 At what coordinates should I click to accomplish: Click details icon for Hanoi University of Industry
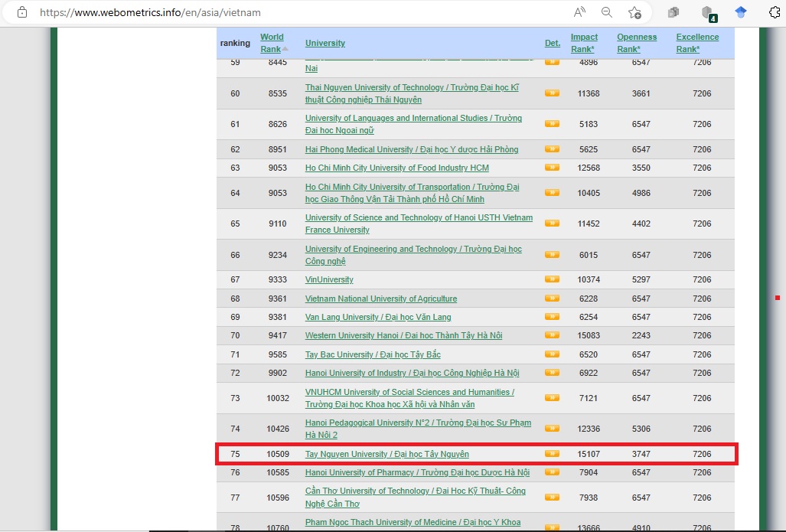pyautogui.click(x=552, y=373)
